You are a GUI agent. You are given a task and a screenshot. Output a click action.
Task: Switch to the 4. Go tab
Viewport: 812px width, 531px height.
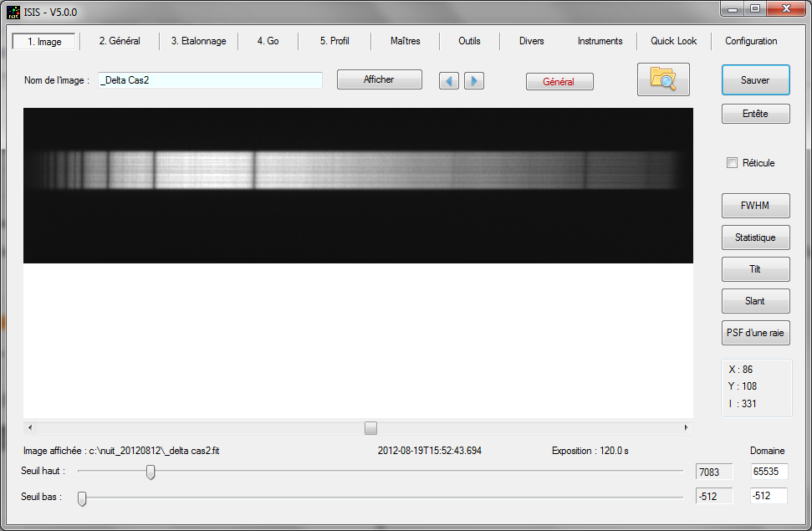268,41
